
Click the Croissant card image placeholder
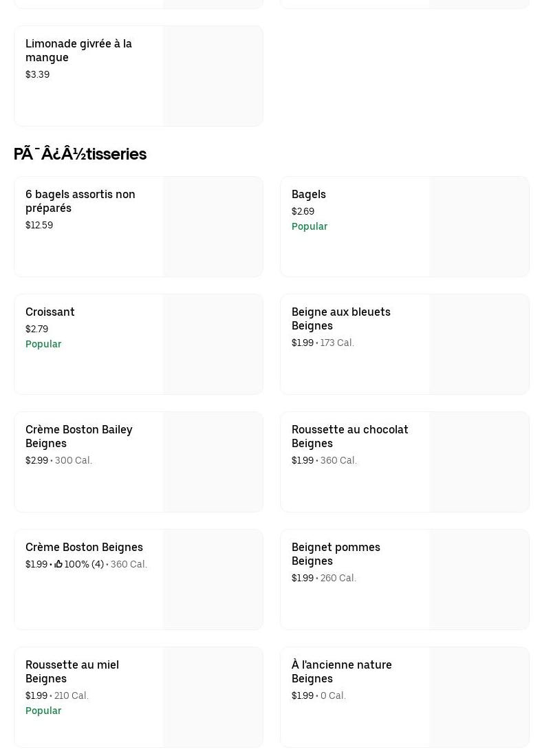213,345
